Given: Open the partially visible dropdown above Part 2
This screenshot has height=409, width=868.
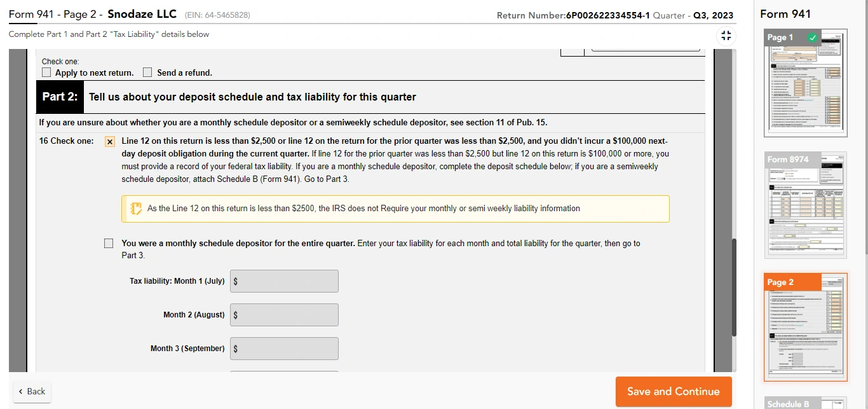Looking at the screenshot, I should coord(645,48).
